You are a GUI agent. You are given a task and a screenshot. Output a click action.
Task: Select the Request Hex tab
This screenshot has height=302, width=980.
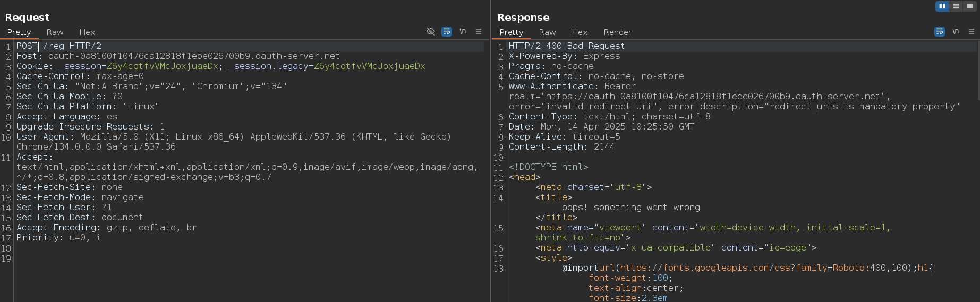pos(87,32)
